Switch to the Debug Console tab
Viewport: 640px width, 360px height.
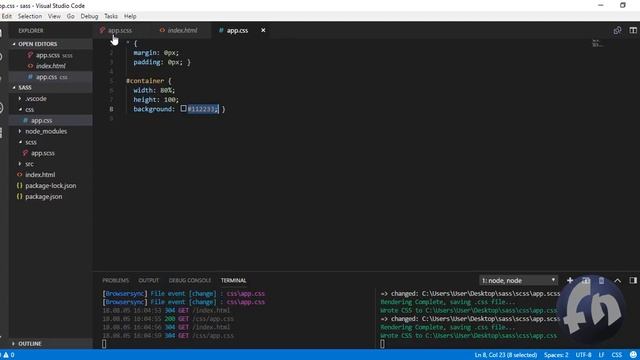(190, 280)
